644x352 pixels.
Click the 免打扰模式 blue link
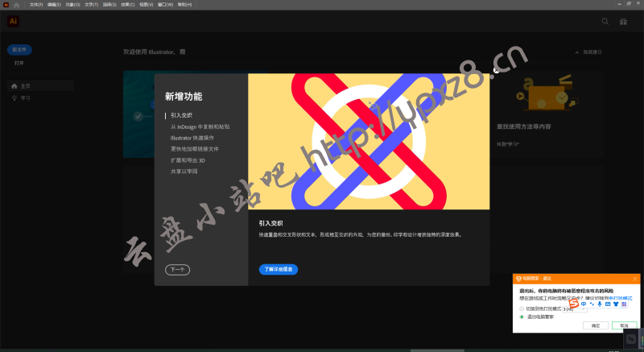coord(621,298)
